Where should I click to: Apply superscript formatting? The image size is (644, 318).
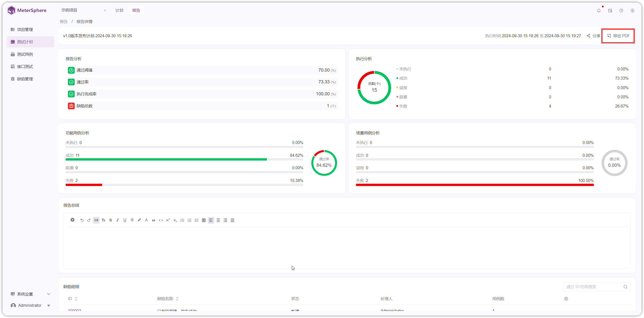[x=168, y=220]
